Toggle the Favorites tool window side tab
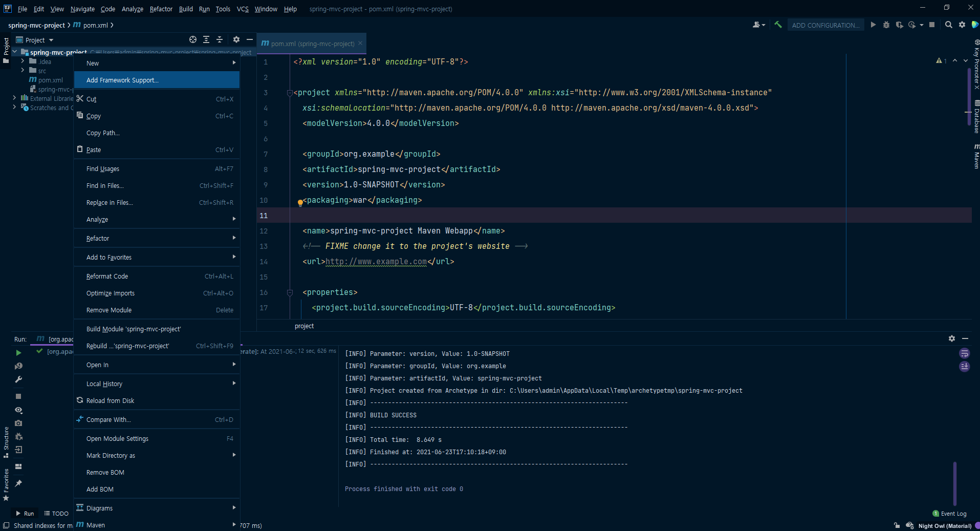The height and width of the screenshot is (531, 980). coord(6,485)
